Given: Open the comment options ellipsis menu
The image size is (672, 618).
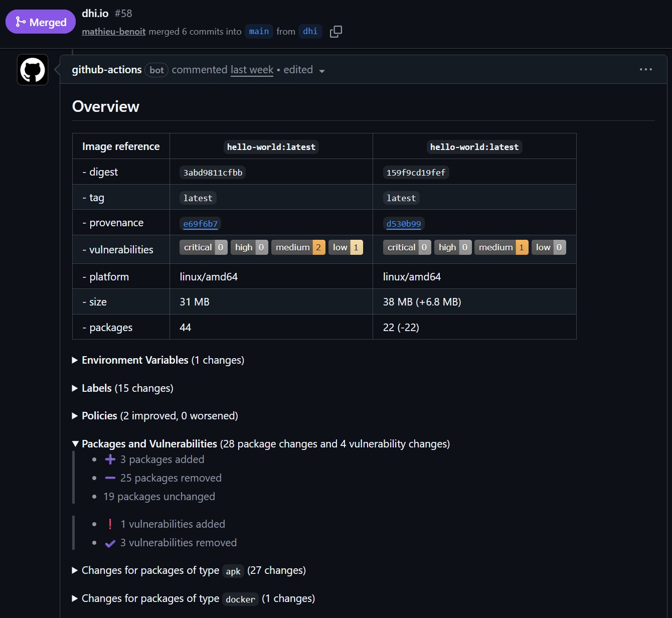Looking at the screenshot, I should click(645, 70).
